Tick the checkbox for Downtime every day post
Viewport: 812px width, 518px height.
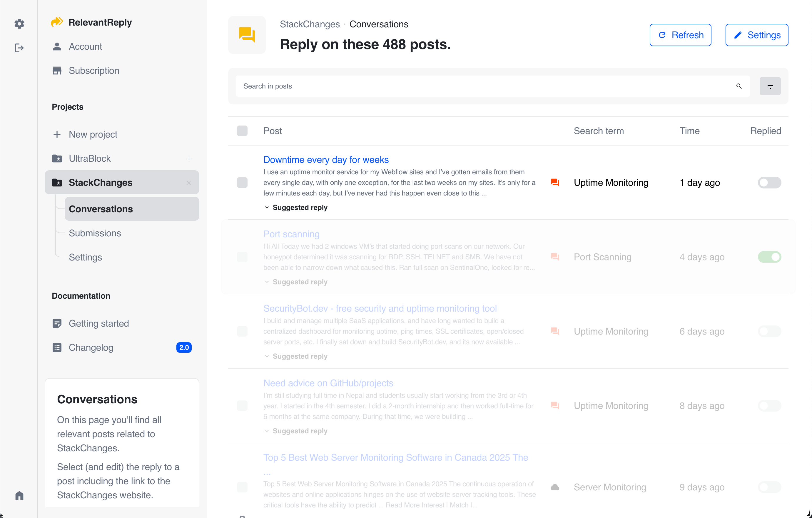click(242, 183)
